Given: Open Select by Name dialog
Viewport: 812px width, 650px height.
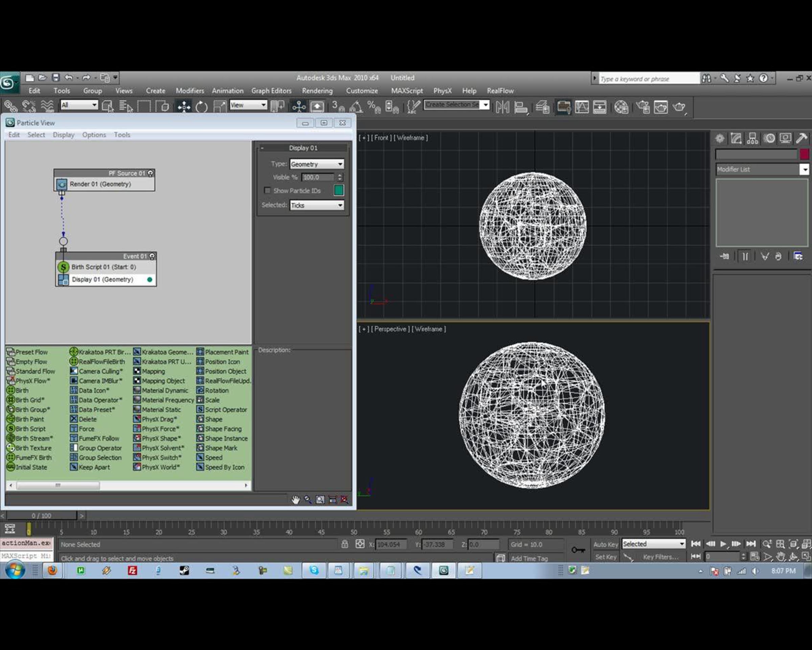Looking at the screenshot, I should click(x=126, y=107).
